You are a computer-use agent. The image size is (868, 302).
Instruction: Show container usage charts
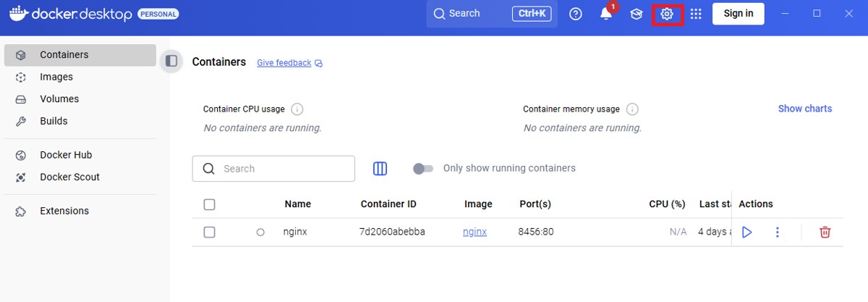click(804, 109)
